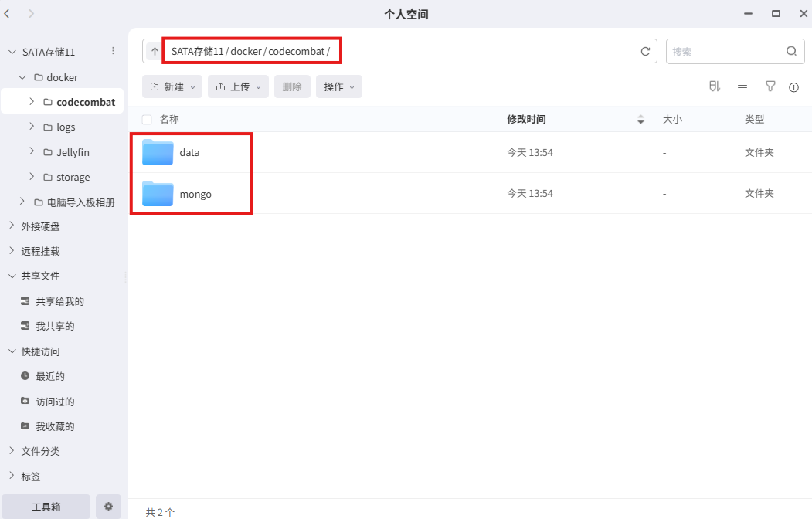This screenshot has height=519, width=812.
Task: Open 我收藏的 favorites
Action: [55, 426]
